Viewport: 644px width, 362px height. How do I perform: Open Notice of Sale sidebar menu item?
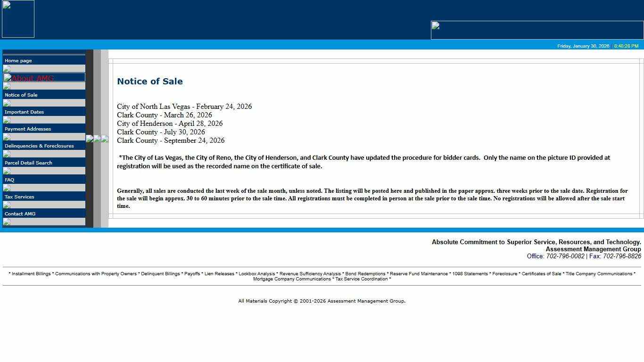coord(21,95)
